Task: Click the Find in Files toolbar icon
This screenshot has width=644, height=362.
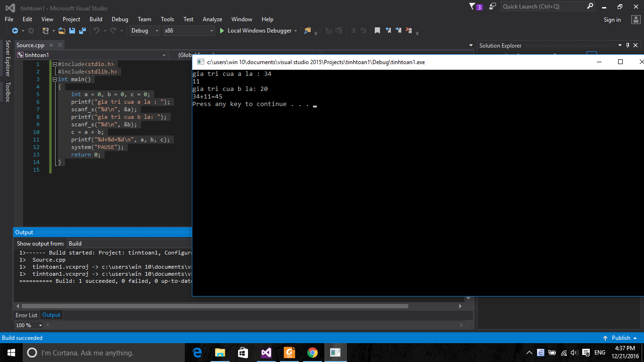Action: pos(308,31)
